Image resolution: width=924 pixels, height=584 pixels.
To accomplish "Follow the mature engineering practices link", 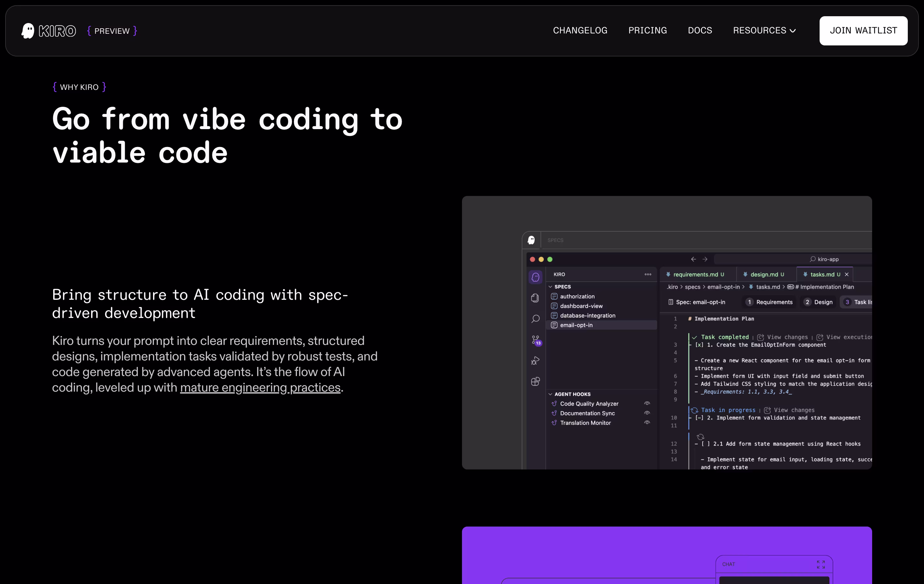I will [260, 387].
